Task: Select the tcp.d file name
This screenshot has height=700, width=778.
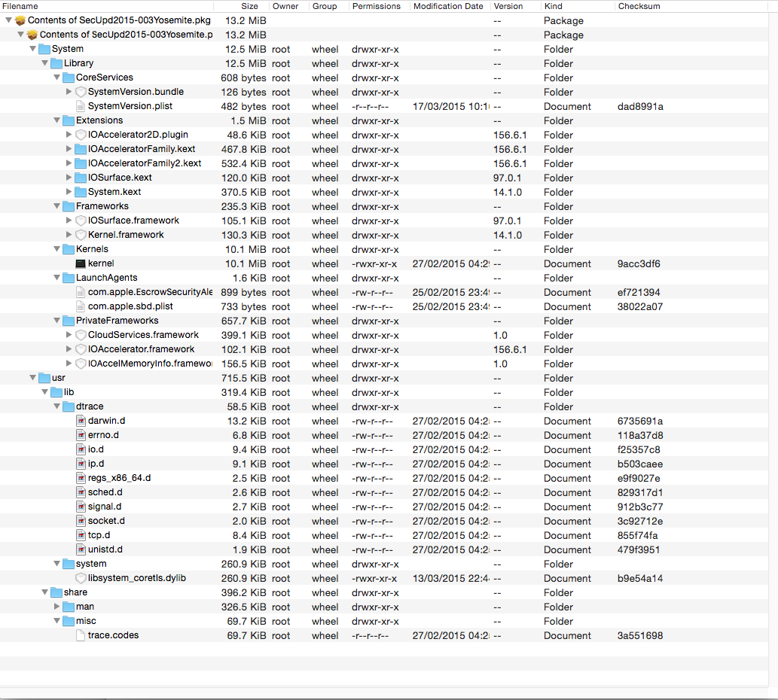Action: click(99, 535)
